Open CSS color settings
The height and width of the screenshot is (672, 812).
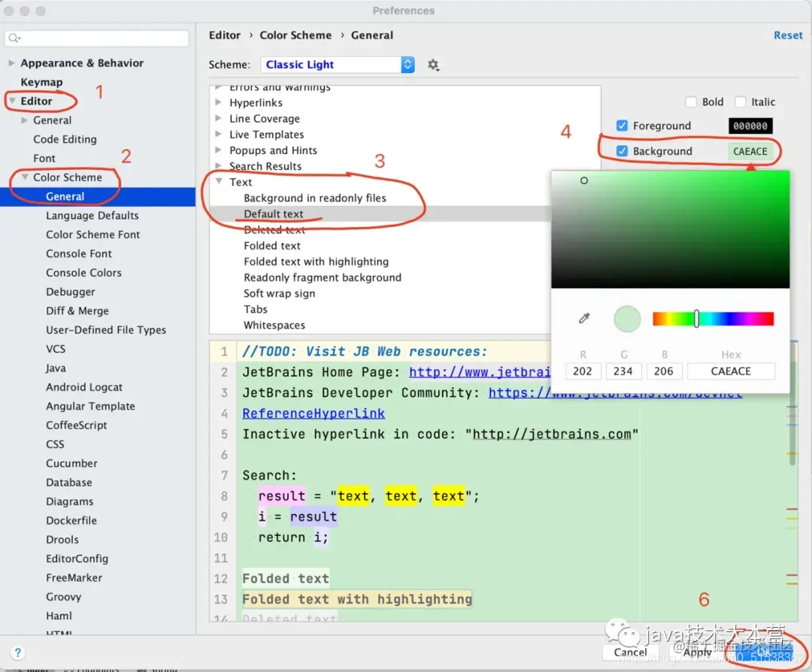coord(55,444)
